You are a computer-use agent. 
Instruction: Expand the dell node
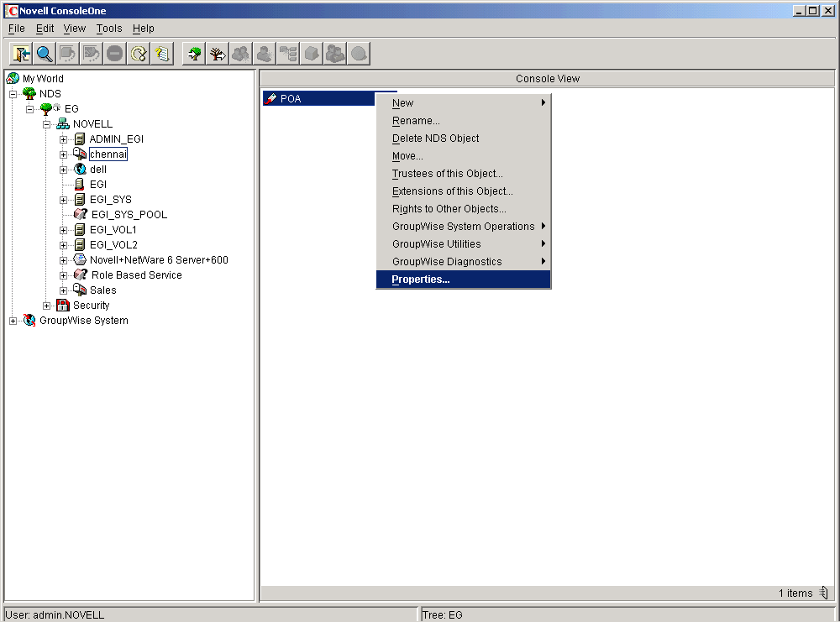coord(63,170)
